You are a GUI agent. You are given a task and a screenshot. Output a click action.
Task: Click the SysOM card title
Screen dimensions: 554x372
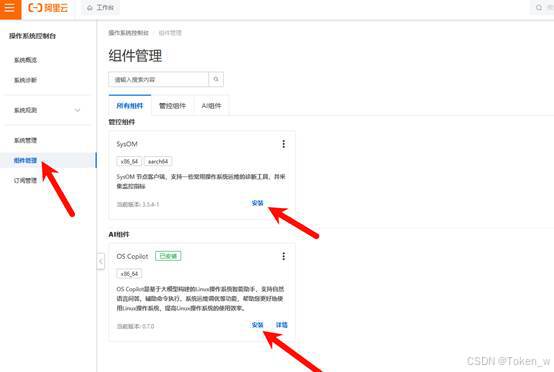click(127, 144)
